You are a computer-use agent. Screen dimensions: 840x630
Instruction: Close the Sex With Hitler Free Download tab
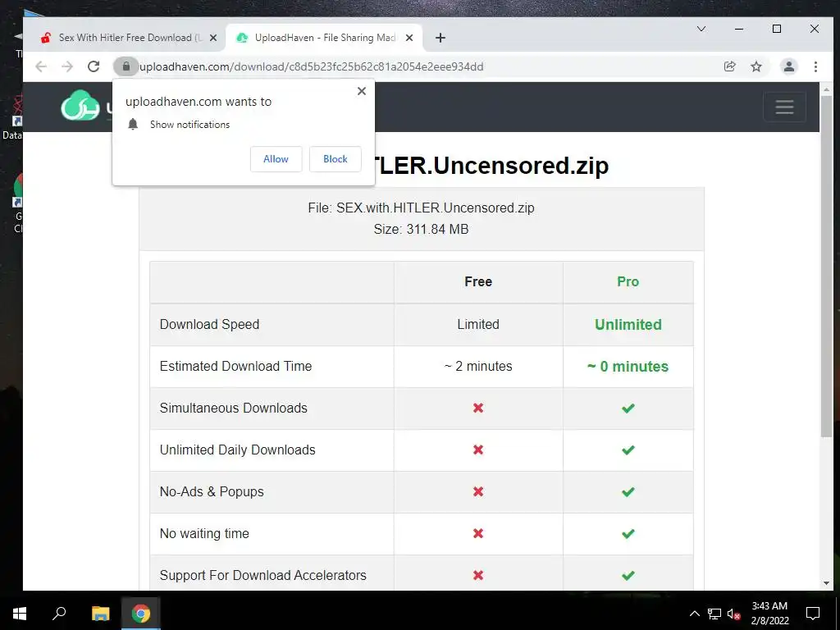point(213,38)
